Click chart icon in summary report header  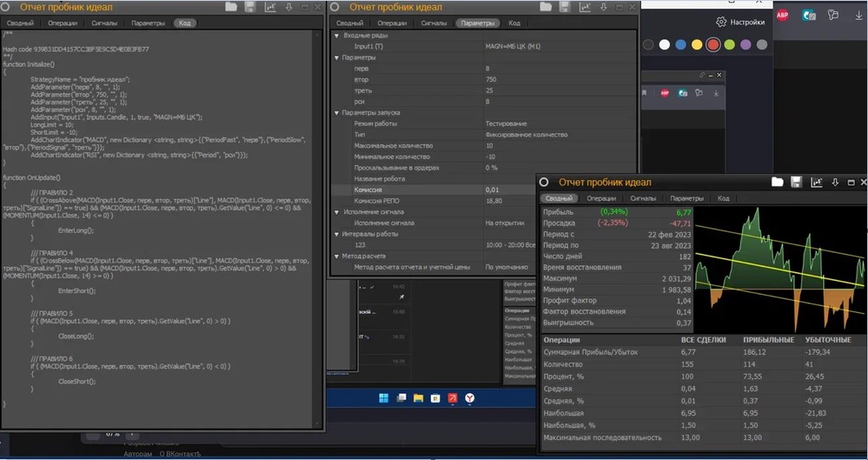(817, 182)
